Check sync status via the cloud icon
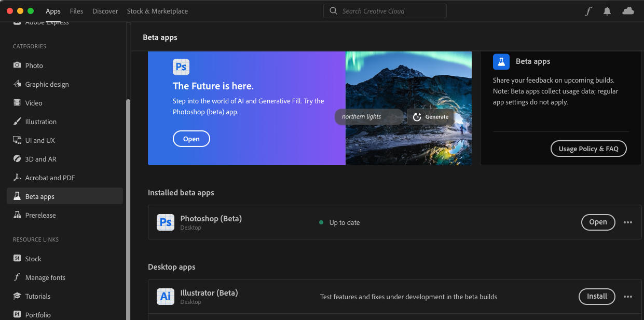This screenshot has width=644, height=320. pyautogui.click(x=627, y=10)
